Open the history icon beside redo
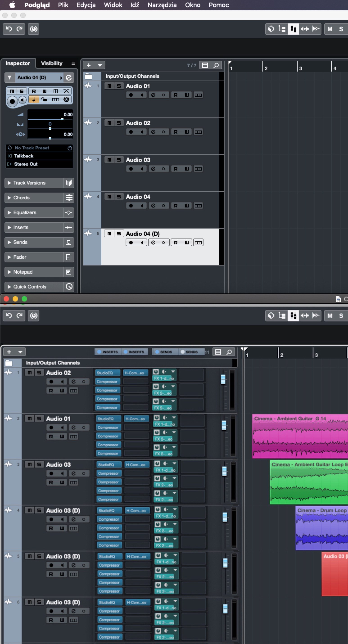348x644 pixels. click(x=34, y=29)
